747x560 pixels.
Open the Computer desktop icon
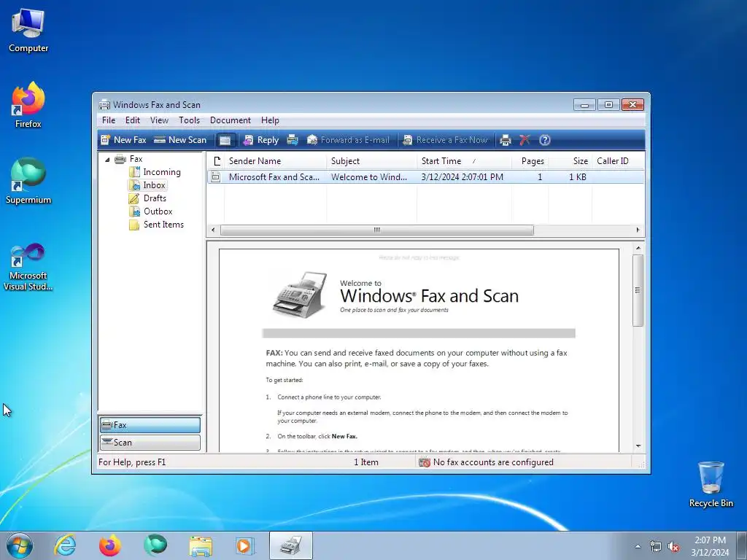click(x=28, y=31)
